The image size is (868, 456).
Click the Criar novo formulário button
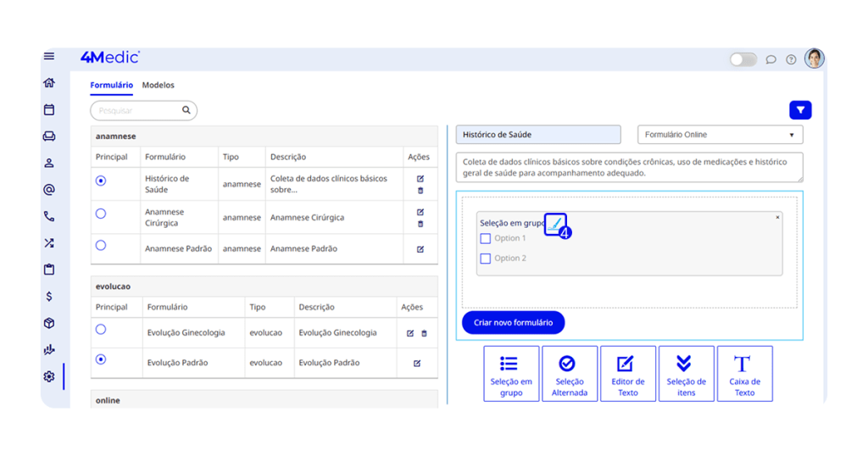coord(513,323)
